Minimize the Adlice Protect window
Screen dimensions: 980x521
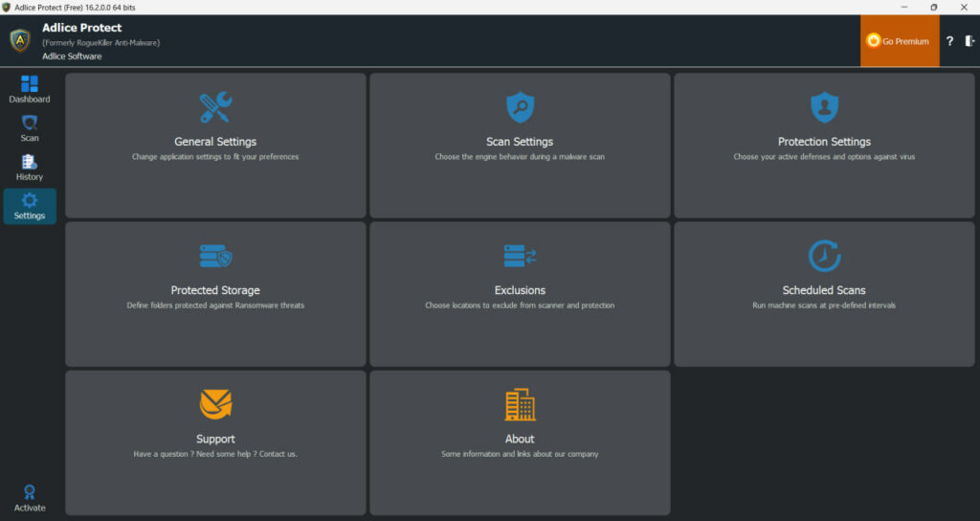[904, 7]
